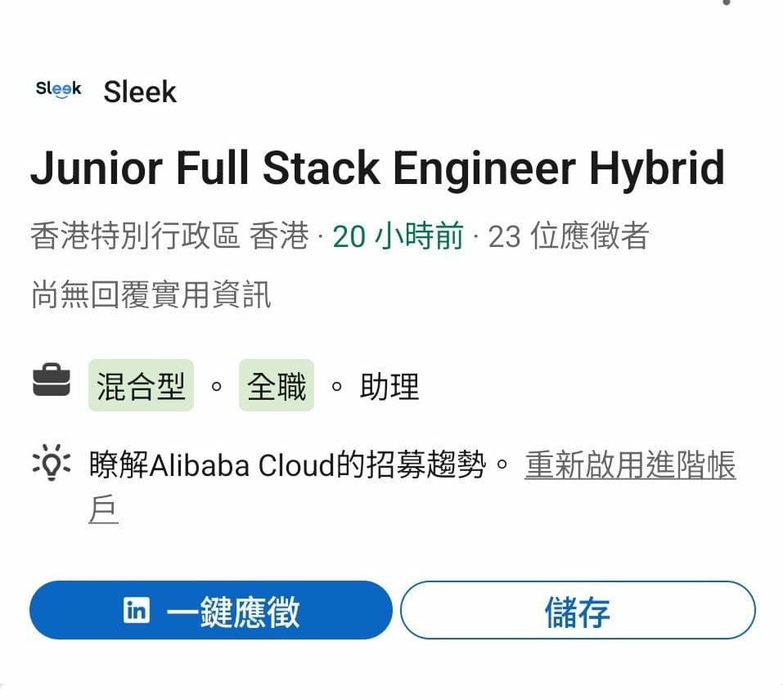Open the overflow dots menu at top right
This screenshot has width=783, height=700.
tap(727, 2)
